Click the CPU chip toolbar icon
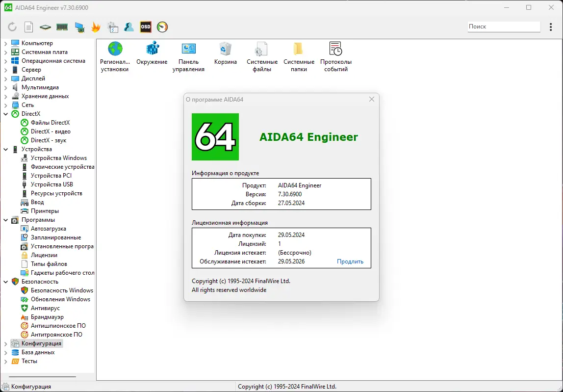The width and height of the screenshot is (563, 392). click(45, 27)
